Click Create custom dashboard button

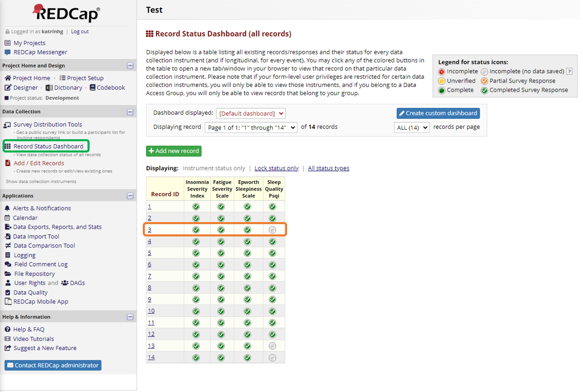tap(438, 113)
